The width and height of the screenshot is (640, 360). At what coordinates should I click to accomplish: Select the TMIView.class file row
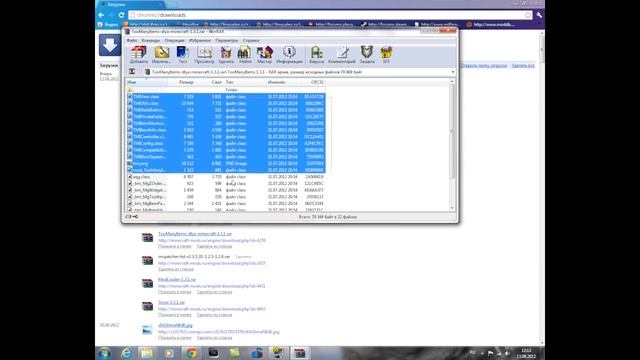(226, 97)
